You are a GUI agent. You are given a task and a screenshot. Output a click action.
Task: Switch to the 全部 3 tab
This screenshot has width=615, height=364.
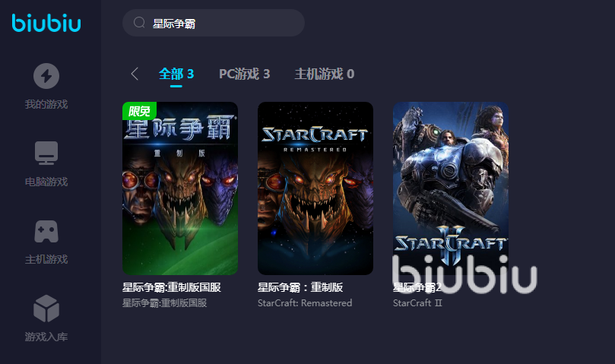click(176, 74)
